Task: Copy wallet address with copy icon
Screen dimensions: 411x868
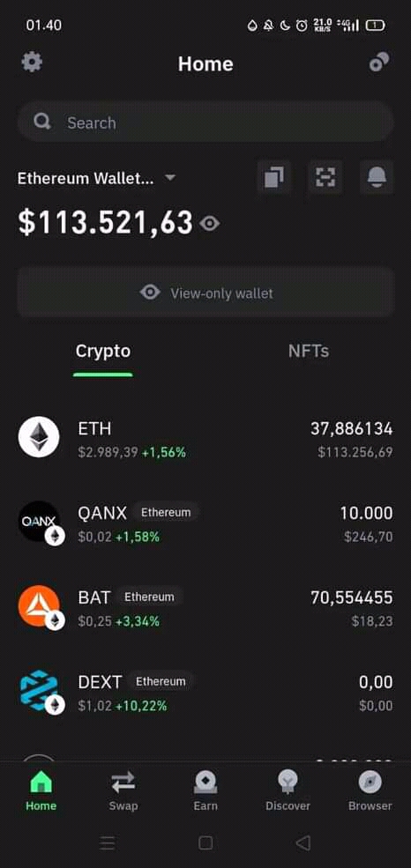Action: [x=274, y=177]
